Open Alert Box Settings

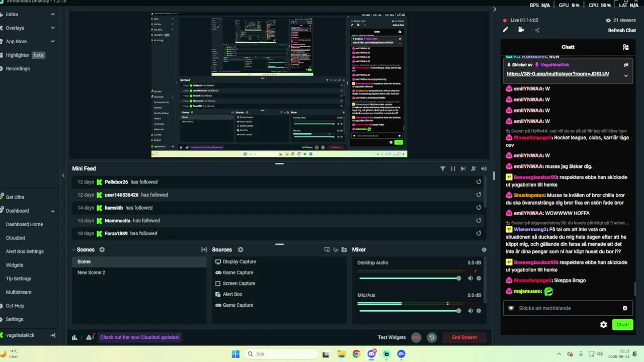25,252
